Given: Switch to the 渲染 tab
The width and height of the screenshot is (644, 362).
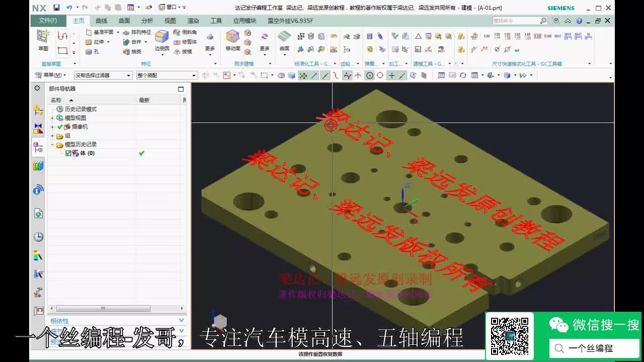Looking at the screenshot, I should [193, 21].
